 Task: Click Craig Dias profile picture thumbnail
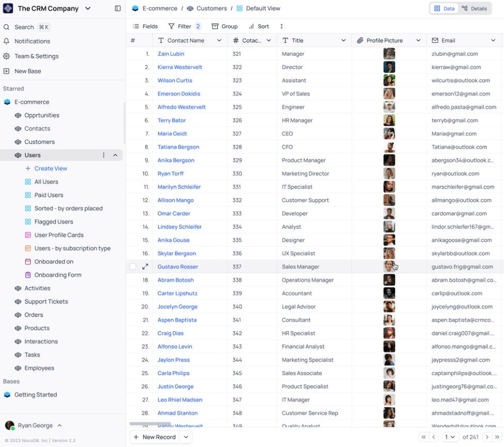[x=389, y=333]
